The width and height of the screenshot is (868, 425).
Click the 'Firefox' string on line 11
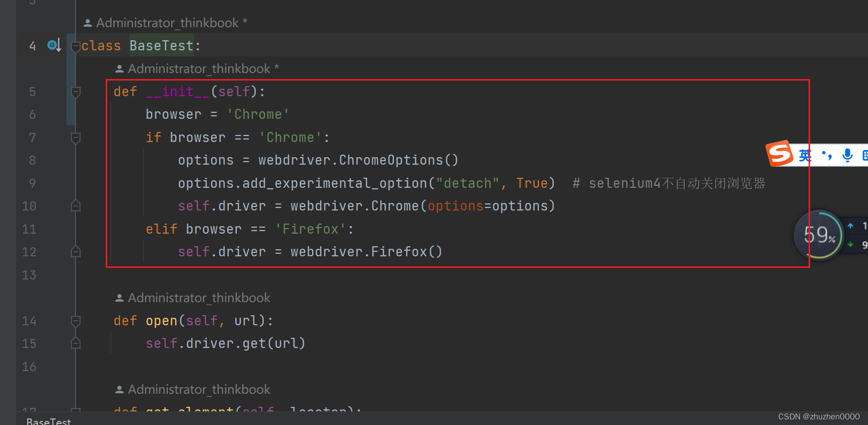tap(310, 229)
